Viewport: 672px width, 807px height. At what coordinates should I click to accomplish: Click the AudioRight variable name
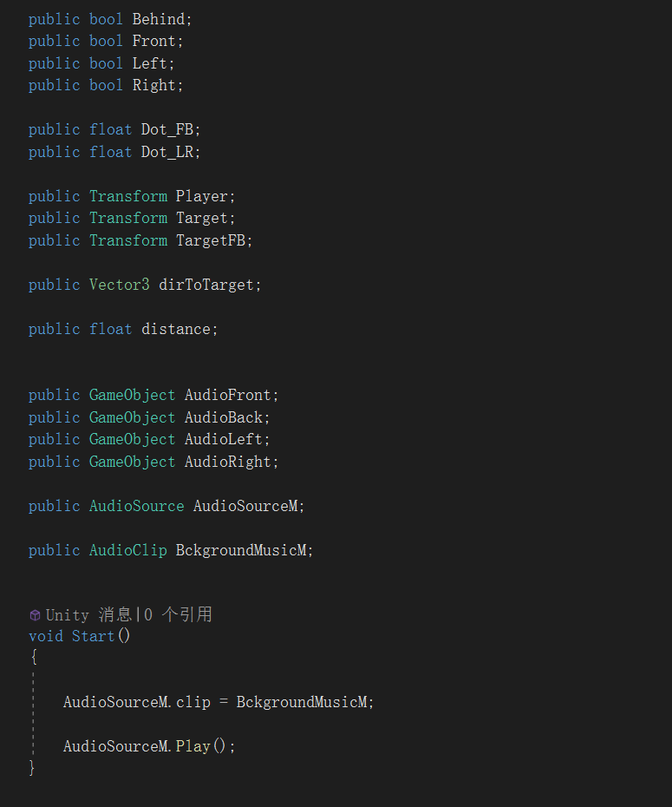click(228, 462)
